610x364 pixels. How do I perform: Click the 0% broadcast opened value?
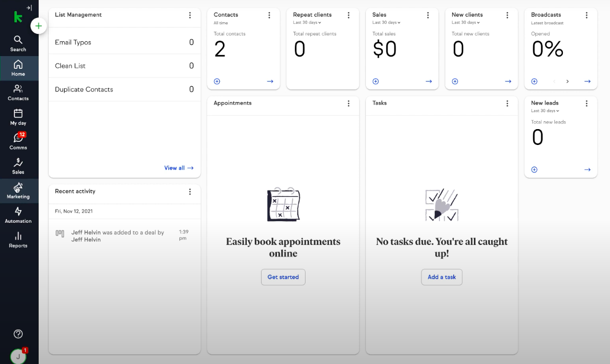click(x=548, y=49)
